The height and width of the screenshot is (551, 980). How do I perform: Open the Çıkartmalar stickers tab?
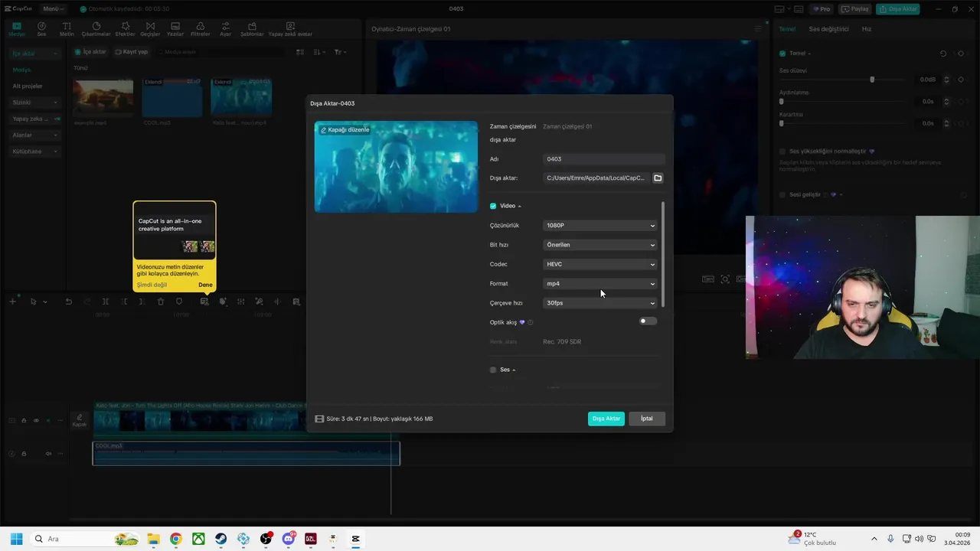[x=96, y=29]
